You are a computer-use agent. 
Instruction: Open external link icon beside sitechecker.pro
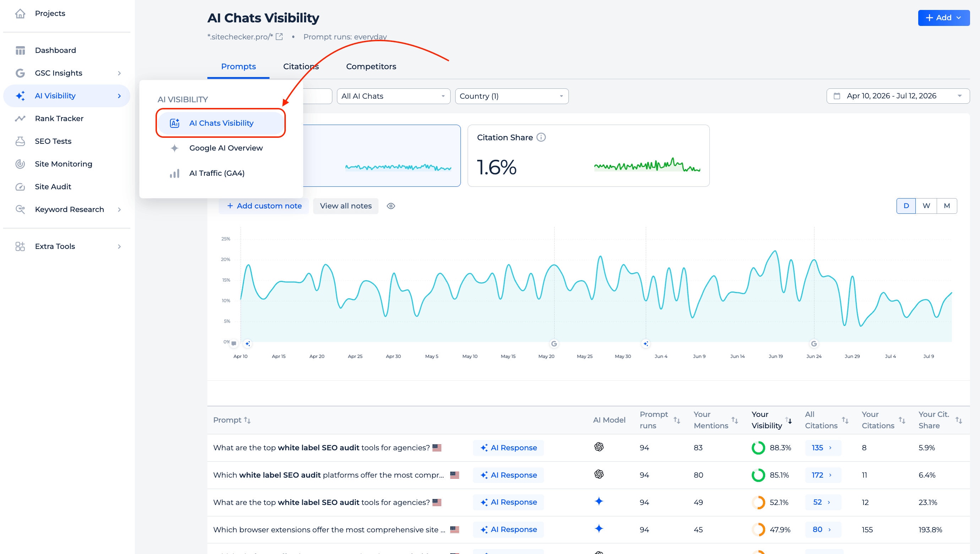pos(279,37)
